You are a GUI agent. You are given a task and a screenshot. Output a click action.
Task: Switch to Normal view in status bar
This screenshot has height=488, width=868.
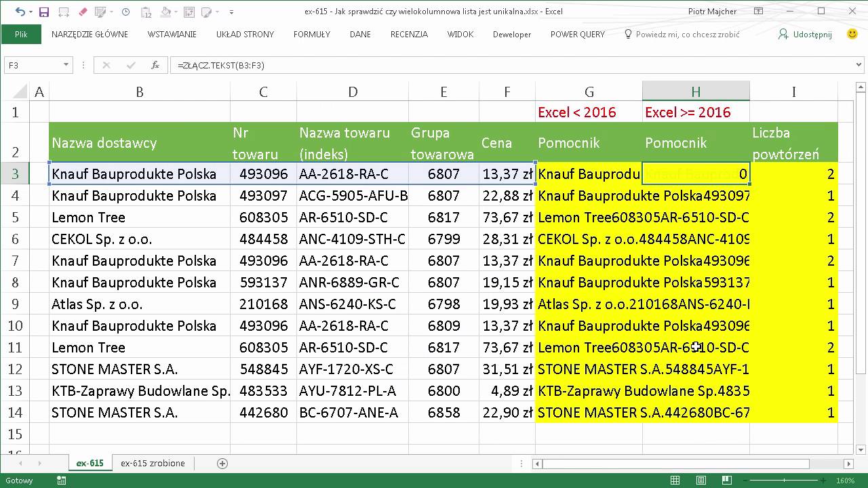pyautogui.click(x=675, y=481)
